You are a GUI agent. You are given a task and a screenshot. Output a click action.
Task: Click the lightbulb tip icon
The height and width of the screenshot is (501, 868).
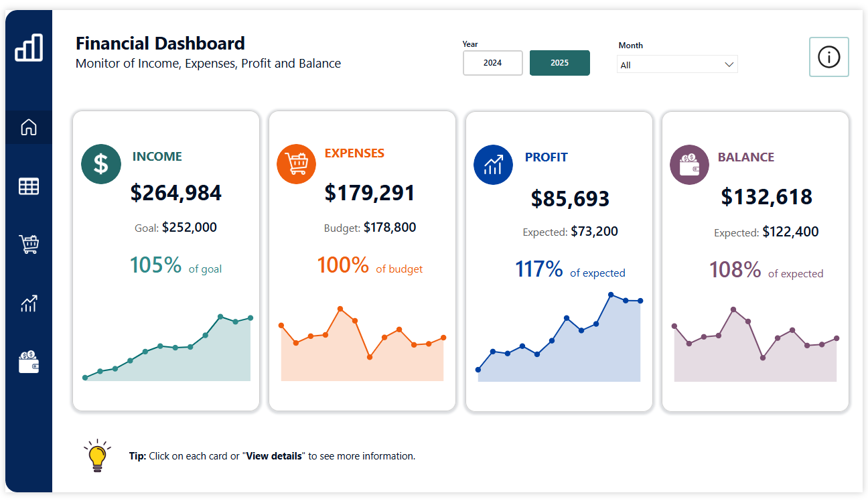[98, 455]
